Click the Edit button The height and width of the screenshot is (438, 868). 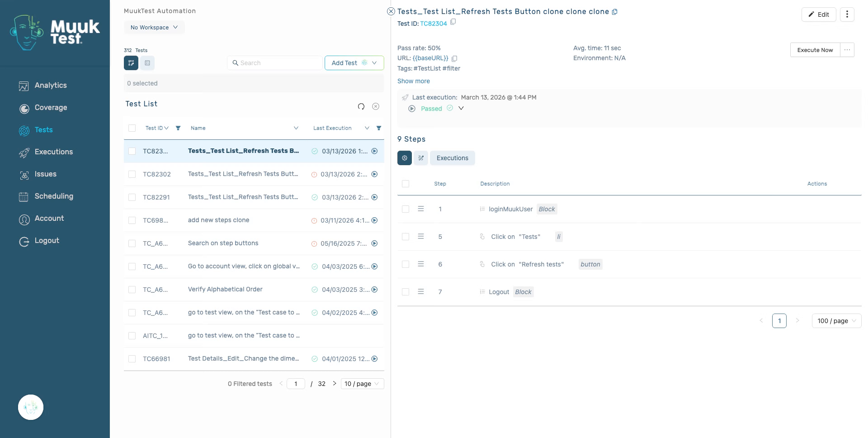[819, 14]
